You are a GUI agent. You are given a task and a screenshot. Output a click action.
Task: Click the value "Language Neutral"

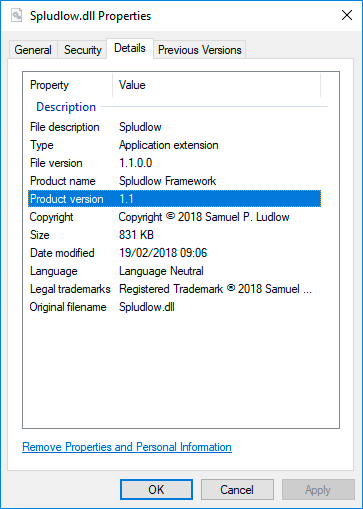click(161, 271)
